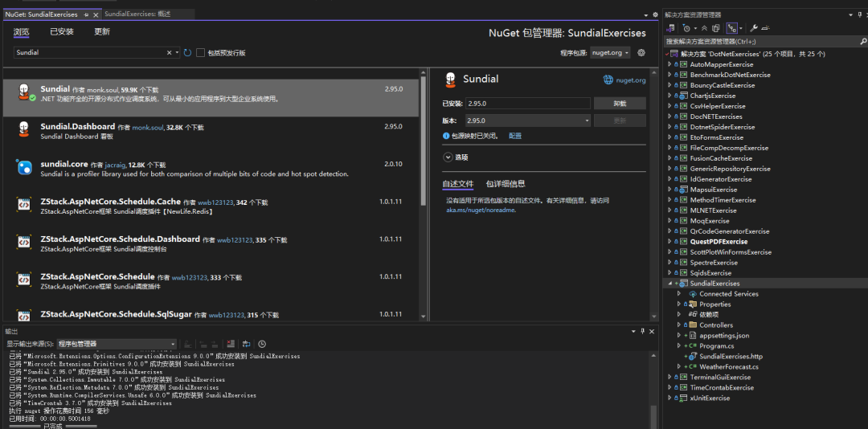The width and height of the screenshot is (868, 429).
Task: Click the pending changes filter clock icon
Action: pos(686,28)
